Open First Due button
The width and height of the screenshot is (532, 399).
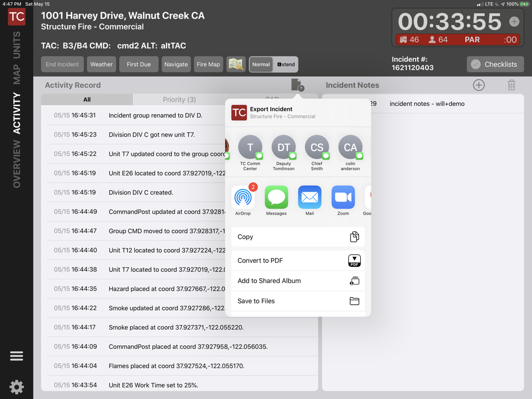click(x=138, y=64)
